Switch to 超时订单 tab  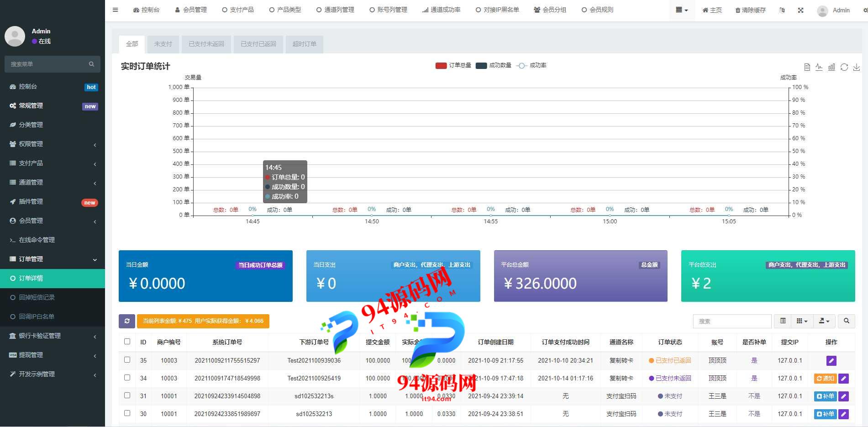click(305, 44)
